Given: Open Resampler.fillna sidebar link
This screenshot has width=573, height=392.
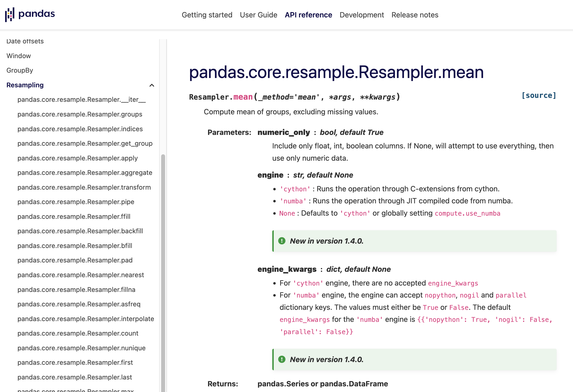Looking at the screenshot, I should tap(76, 289).
